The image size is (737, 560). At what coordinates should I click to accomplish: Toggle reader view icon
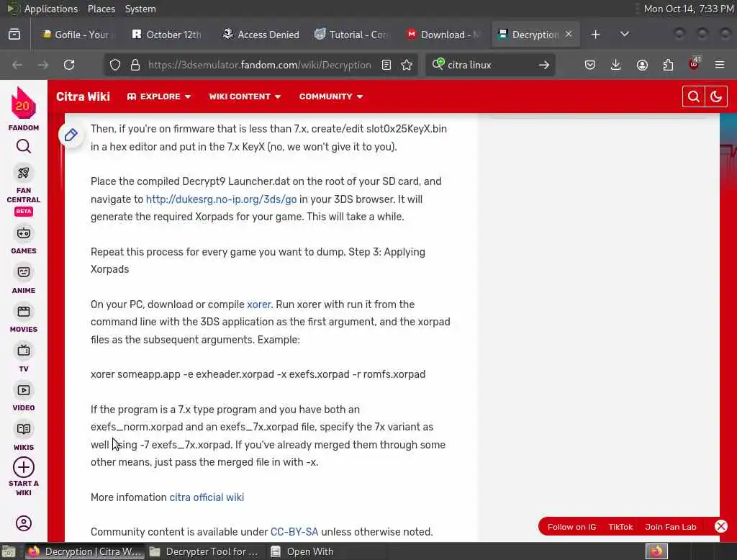pyautogui.click(x=386, y=65)
